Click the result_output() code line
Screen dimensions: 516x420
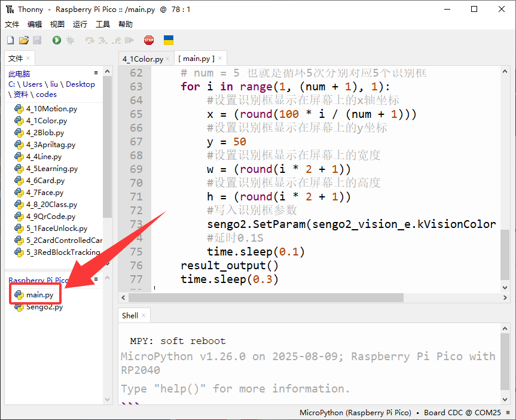(230, 266)
